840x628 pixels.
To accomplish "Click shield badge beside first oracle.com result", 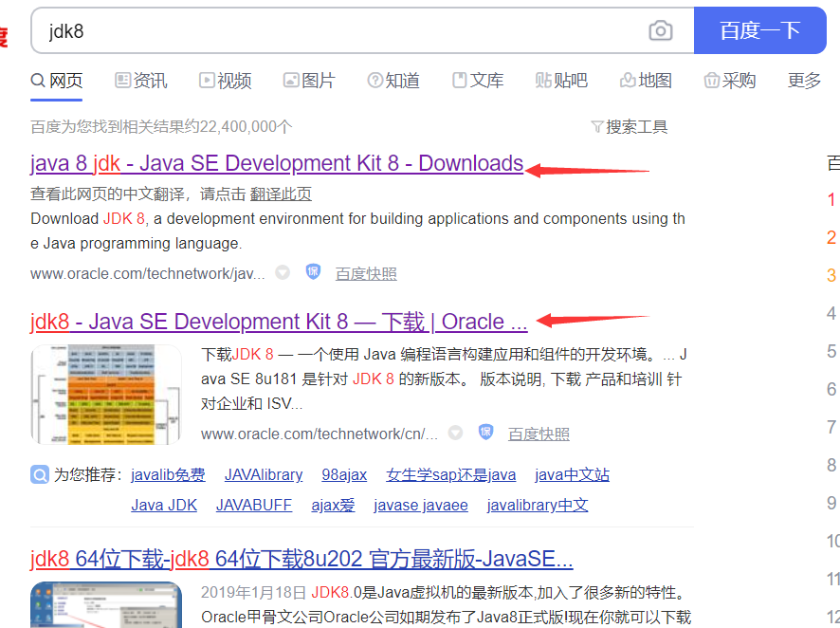I will (x=313, y=272).
